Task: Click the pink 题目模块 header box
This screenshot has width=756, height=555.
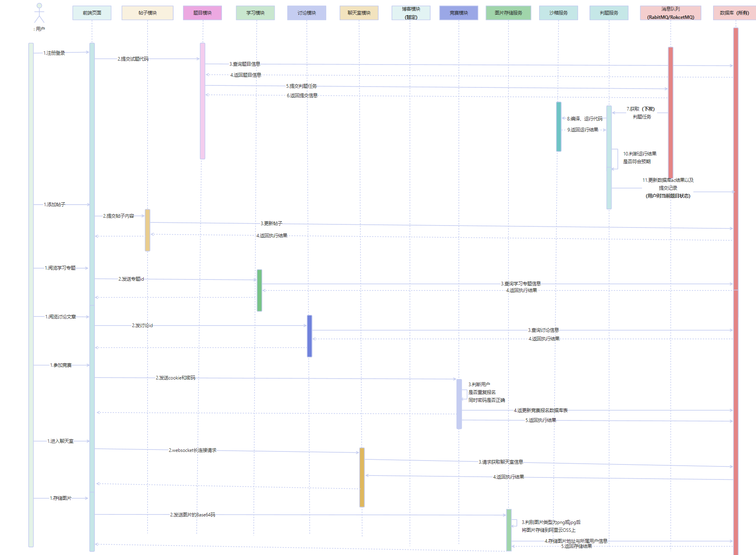Action: coord(202,13)
